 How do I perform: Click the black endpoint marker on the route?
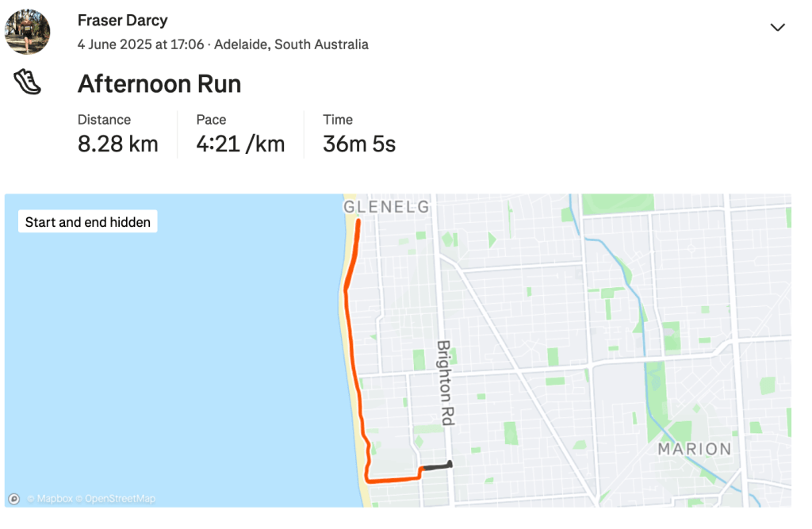[450, 464]
